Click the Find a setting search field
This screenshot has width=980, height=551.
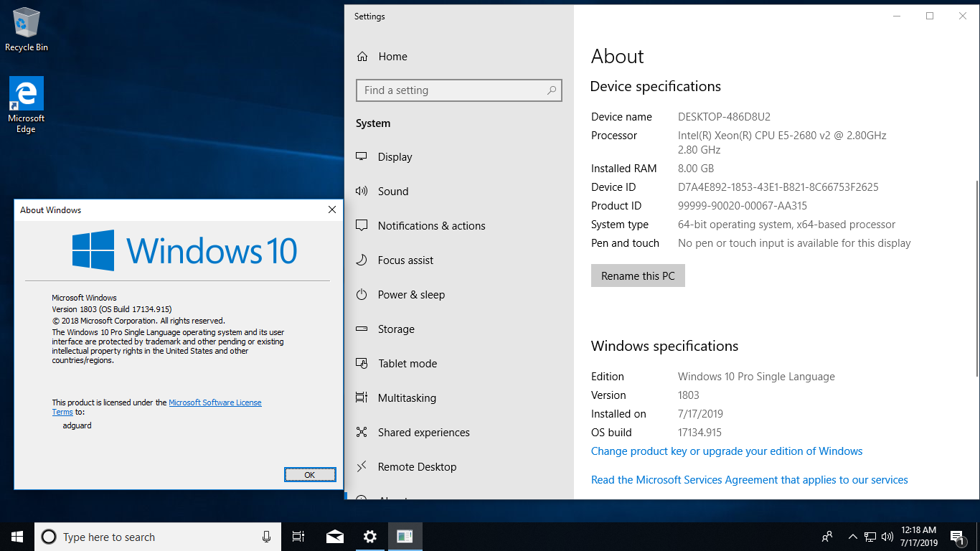coord(459,90)
